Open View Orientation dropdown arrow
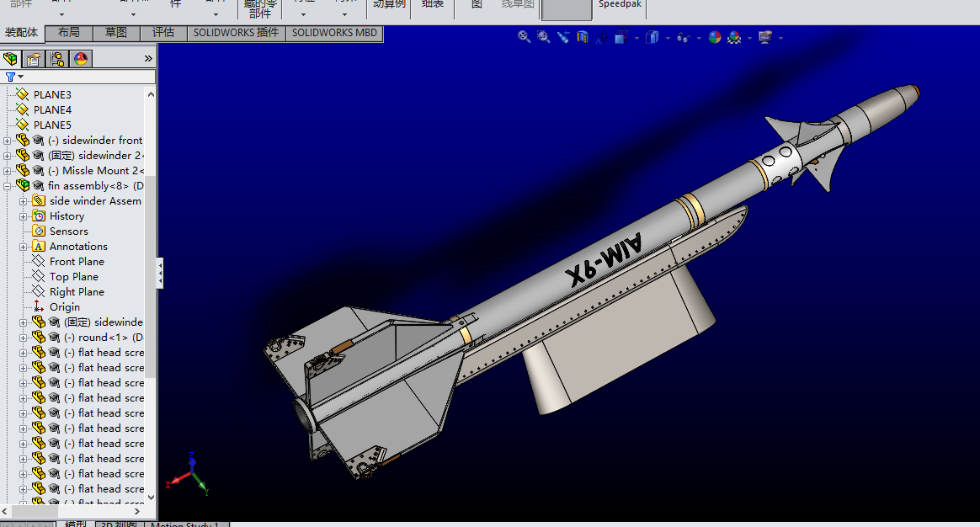 (636, 38)
